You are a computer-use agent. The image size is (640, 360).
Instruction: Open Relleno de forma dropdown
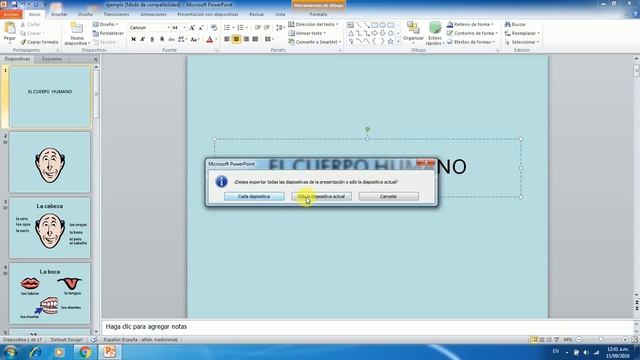pos(470,24)
